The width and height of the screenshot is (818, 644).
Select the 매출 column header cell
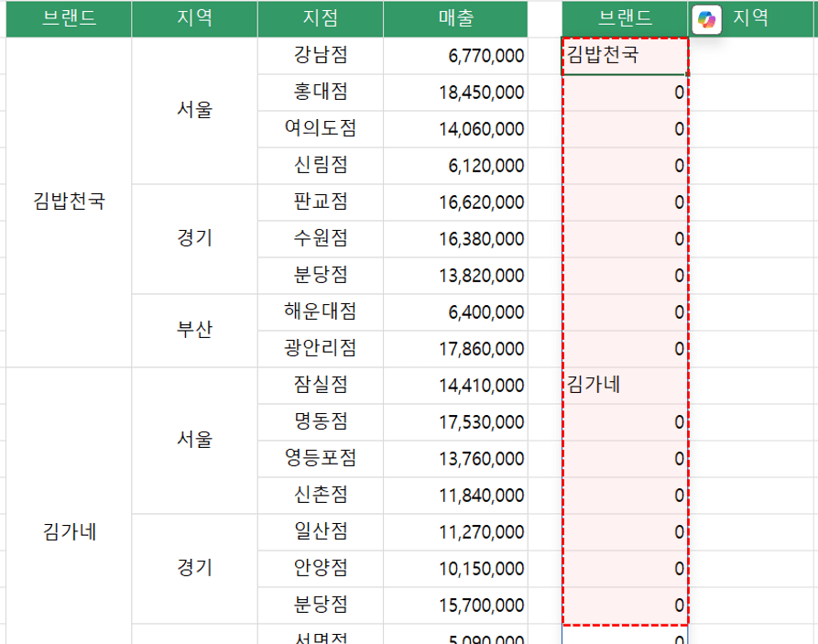[x=455, y=18]
